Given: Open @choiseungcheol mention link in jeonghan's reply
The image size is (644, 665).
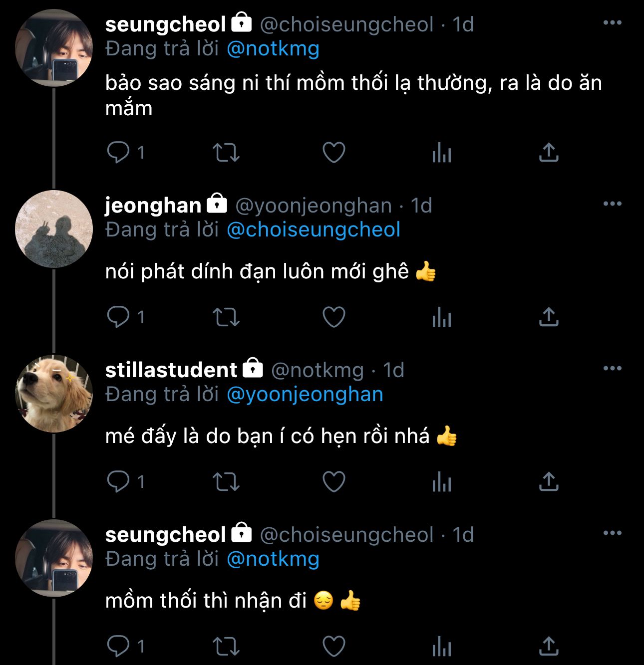Looking at the screenshot, I should click(314, 229).
